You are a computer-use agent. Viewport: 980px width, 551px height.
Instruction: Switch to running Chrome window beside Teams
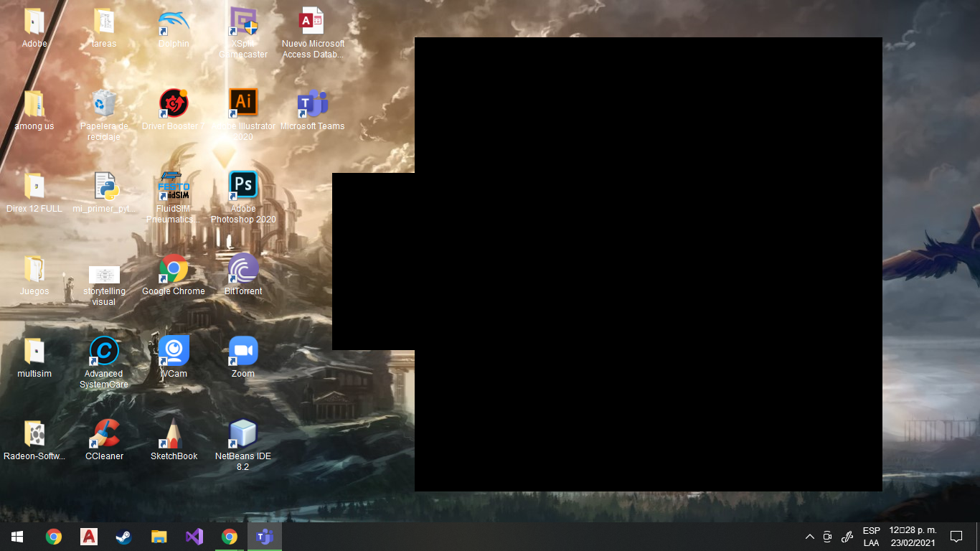coord(230,537)
